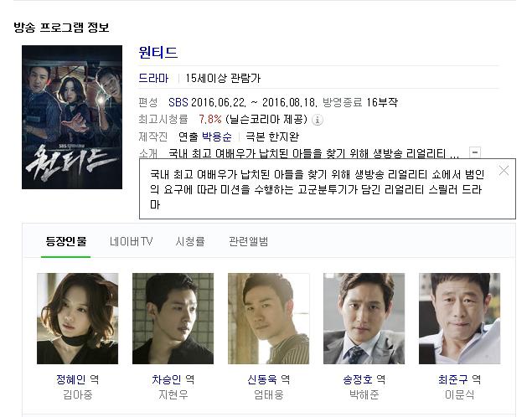The width and height of the screenshot is (532, 417).
Task: Open the 최준구 역 character link
Action: coord(460,379)
